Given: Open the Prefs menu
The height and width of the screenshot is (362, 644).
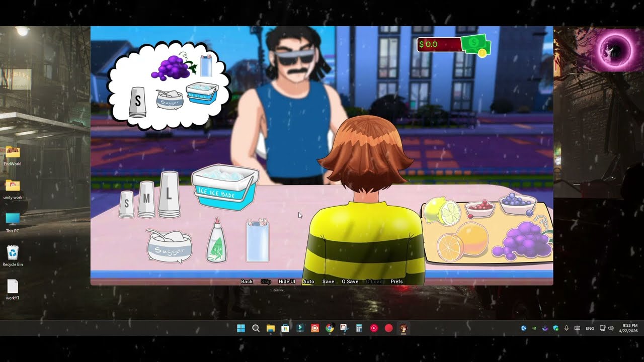Looking at the screenshot, I should tap(396, 282).
